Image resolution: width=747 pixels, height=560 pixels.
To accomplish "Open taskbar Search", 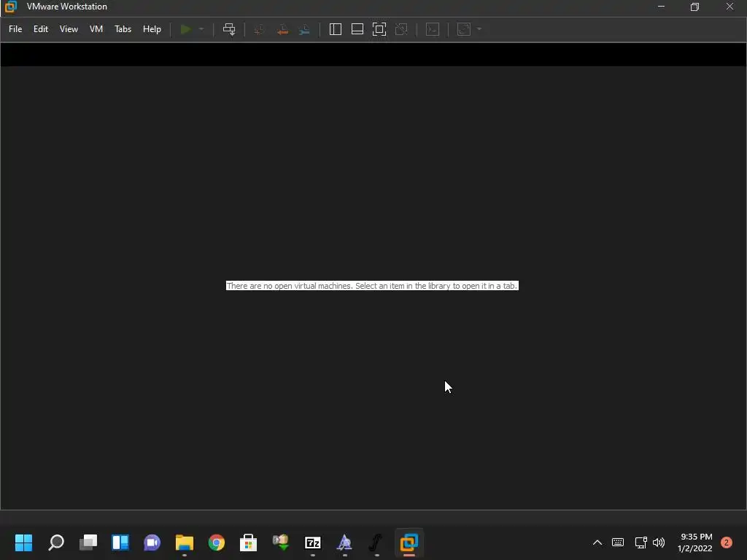I will pyautogui.click(x=56, y=542).
